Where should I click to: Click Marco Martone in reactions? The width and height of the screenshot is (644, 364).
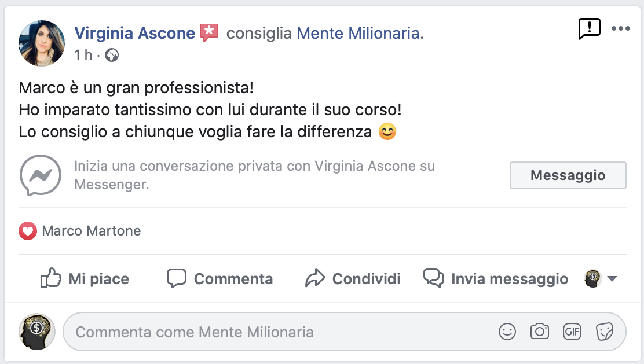pyautogui.click(x=92, y=231)
